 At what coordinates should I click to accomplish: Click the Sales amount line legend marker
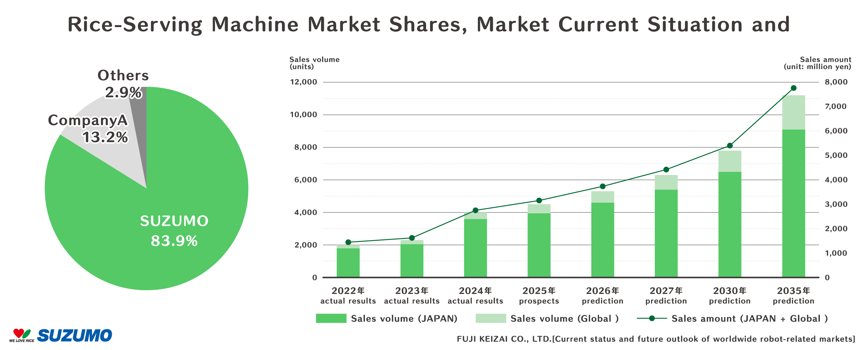[x=652, y=318]
